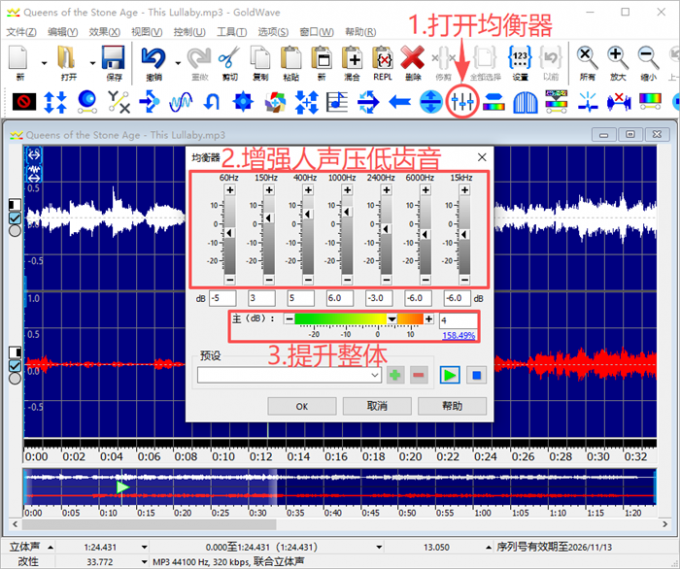Click the 158.49% percentage link
The image size is (680, 569).
(x=458, y=335)
